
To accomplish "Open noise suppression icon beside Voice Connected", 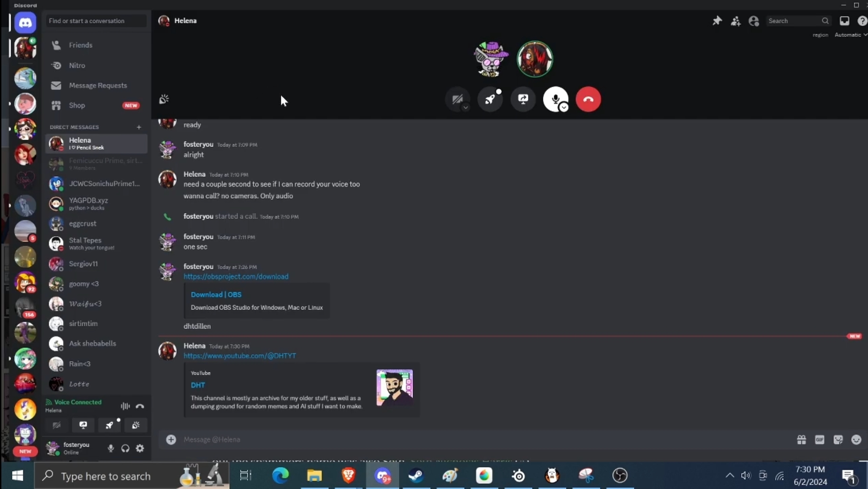I will click(125, 406).
